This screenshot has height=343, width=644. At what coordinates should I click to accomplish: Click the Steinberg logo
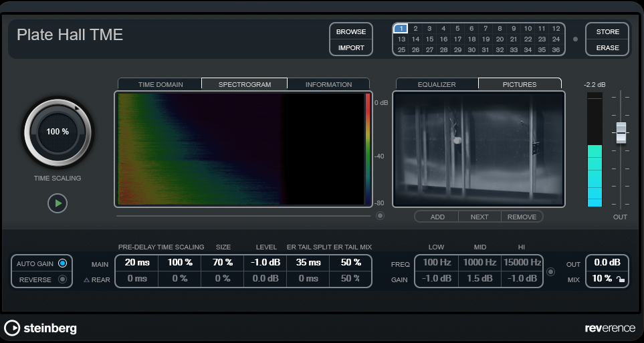click(41, 328)
